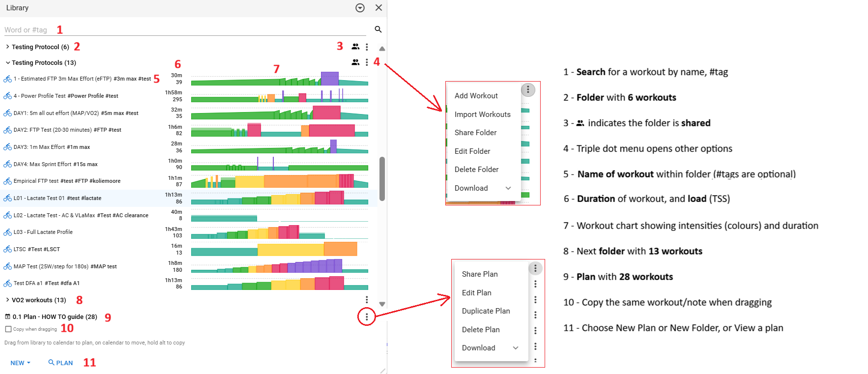Open the Library panel circled dropdown icon
The image size is (868, 374).
360,8
